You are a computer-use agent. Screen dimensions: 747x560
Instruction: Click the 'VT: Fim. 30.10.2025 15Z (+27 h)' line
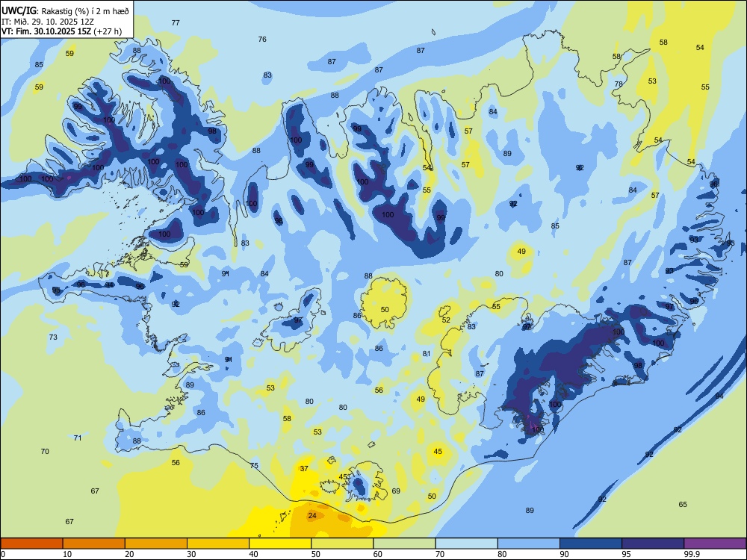pyautogui.click(x=61, y=31)
